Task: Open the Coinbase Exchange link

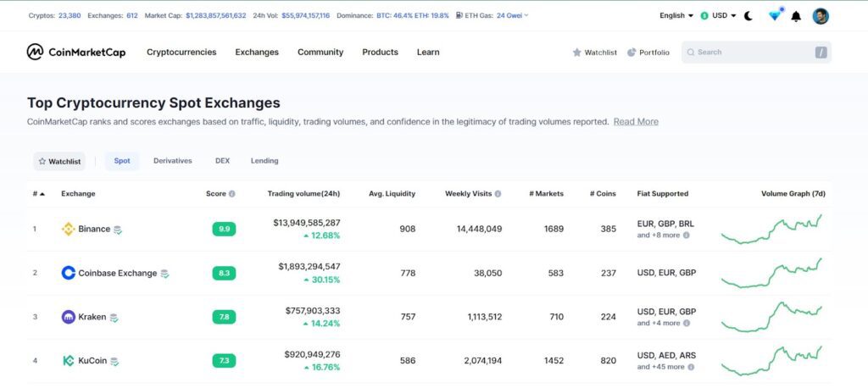Action: coord(117,273)
